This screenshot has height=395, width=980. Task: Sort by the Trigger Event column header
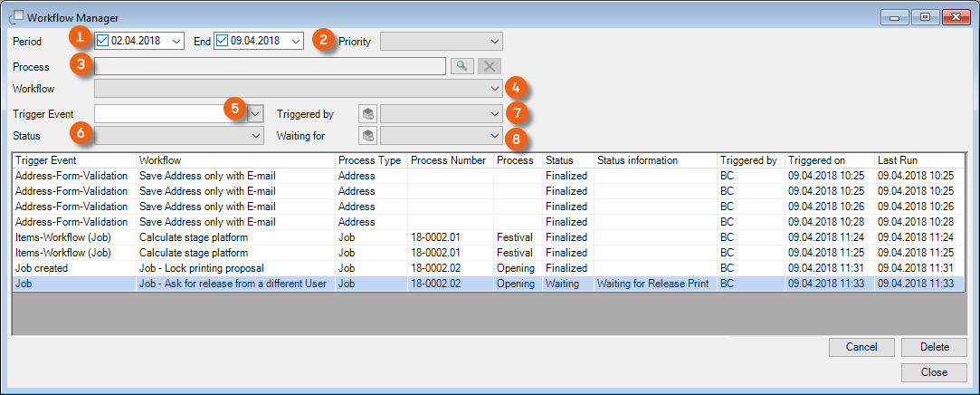pos(72,160)
